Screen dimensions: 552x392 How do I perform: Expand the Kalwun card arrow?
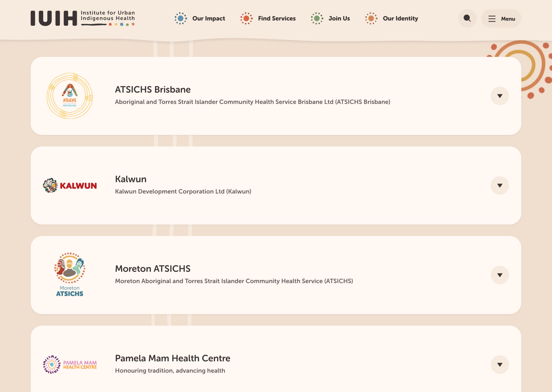[500, 185]
